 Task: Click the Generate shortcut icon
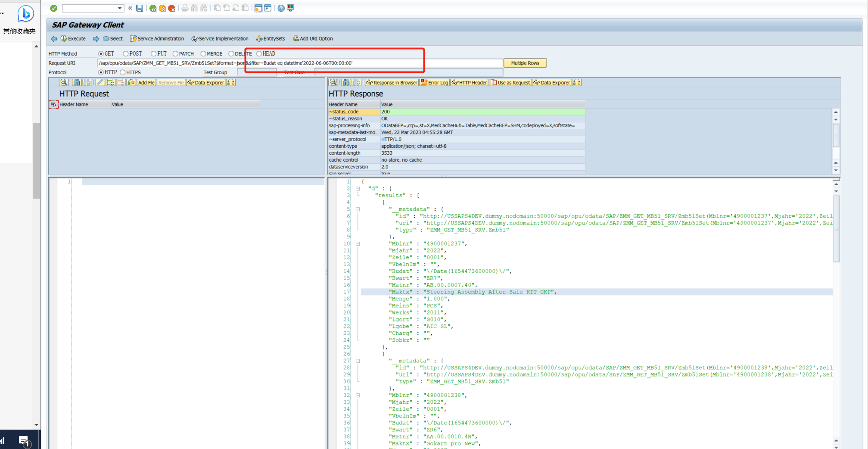pyautogui.click(x=268, y=8)
